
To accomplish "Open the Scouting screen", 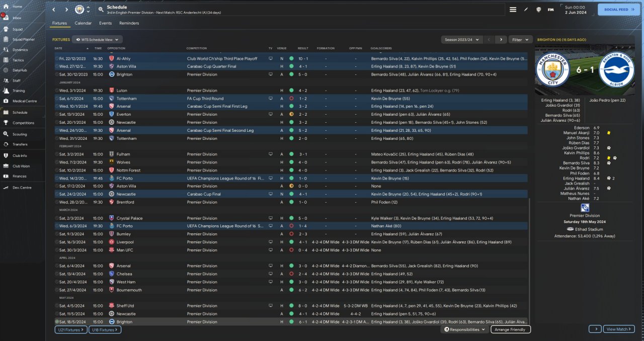I will [x=20, y=134].
